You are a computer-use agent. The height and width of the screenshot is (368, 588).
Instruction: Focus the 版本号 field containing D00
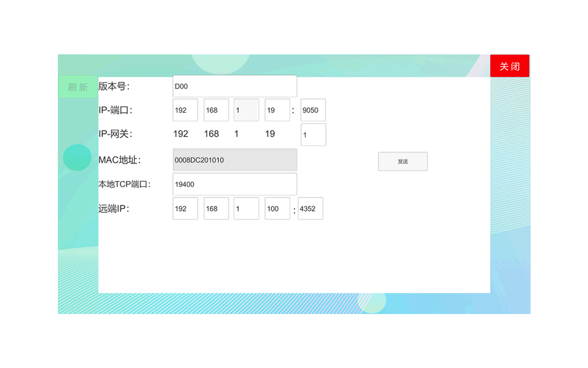click(x=235, y=86)
